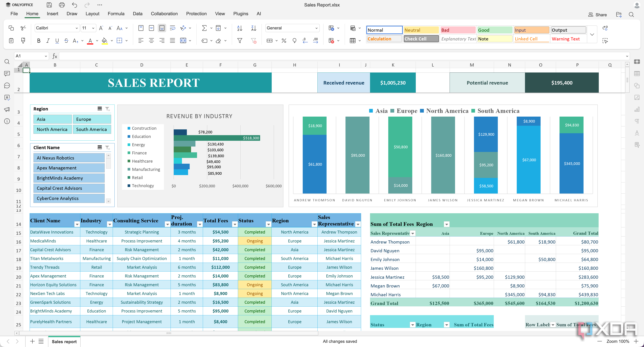
Task: Open the Search icon in left sidebar
Action: 7,62
